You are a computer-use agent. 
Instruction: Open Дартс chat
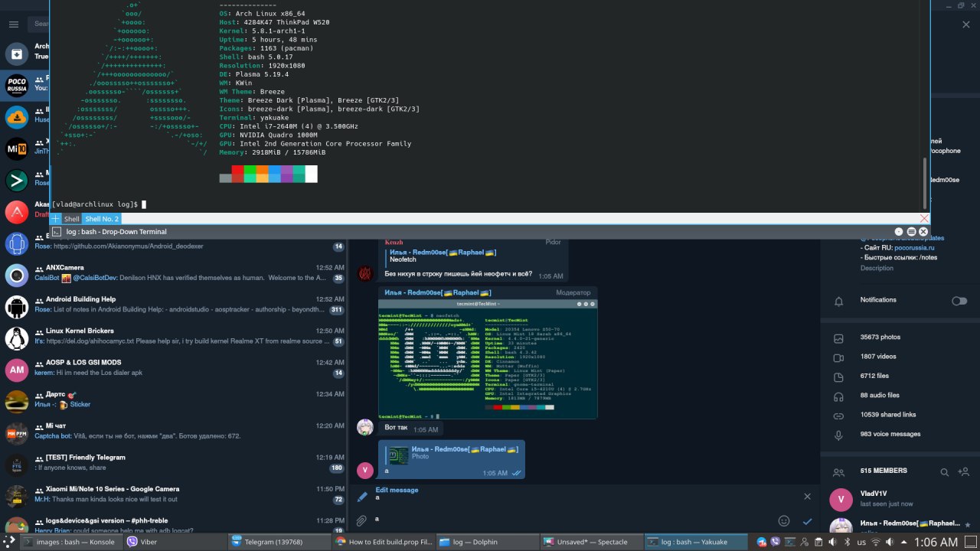175,399
